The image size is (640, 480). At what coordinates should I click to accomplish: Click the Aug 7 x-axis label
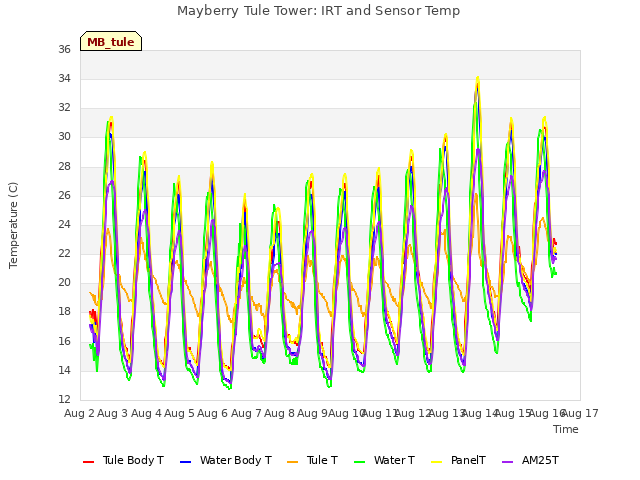pos(246,413)
